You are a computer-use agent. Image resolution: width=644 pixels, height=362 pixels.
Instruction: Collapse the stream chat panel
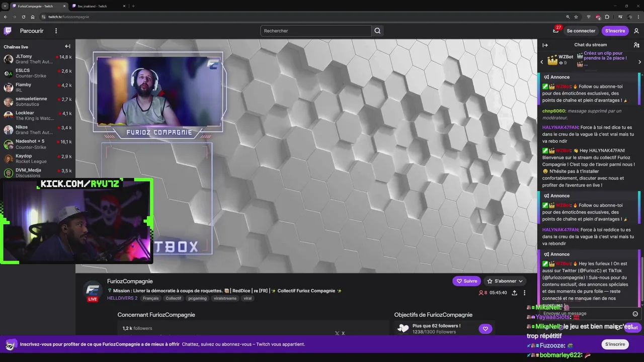coord(545,45)
